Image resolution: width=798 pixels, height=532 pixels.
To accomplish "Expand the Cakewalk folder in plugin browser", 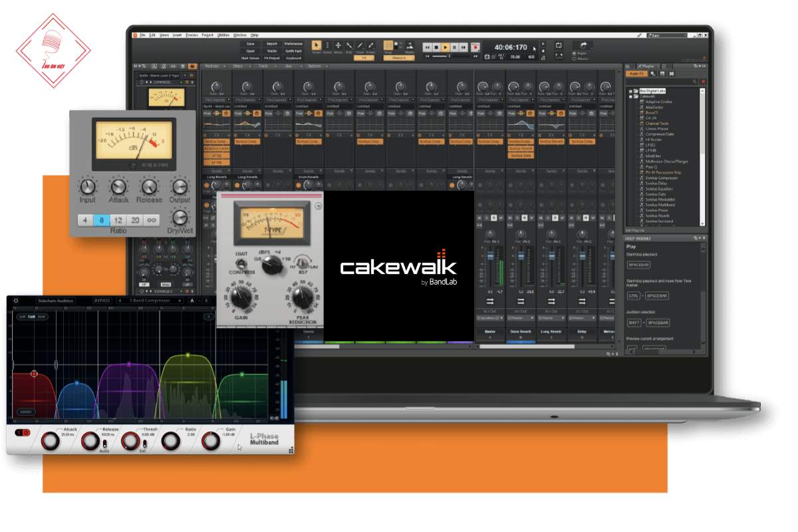I will 630,96.
